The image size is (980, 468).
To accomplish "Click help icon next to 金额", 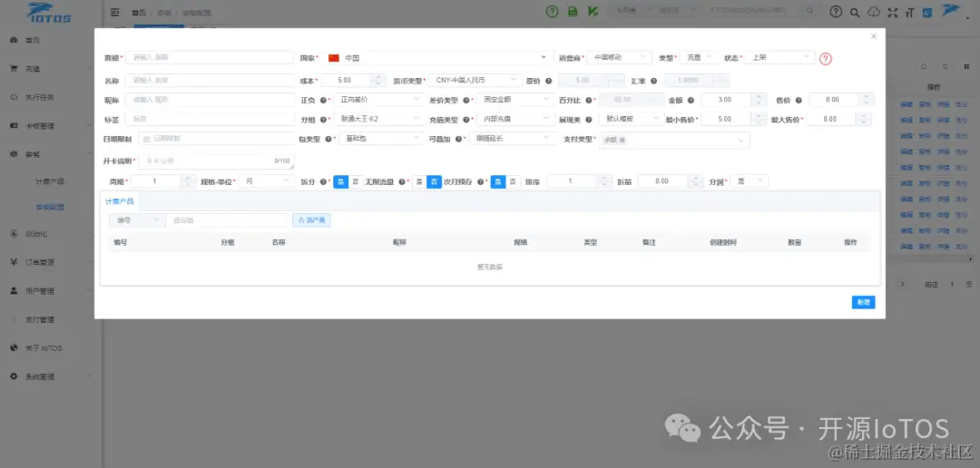I will click(x=691, y=100).
